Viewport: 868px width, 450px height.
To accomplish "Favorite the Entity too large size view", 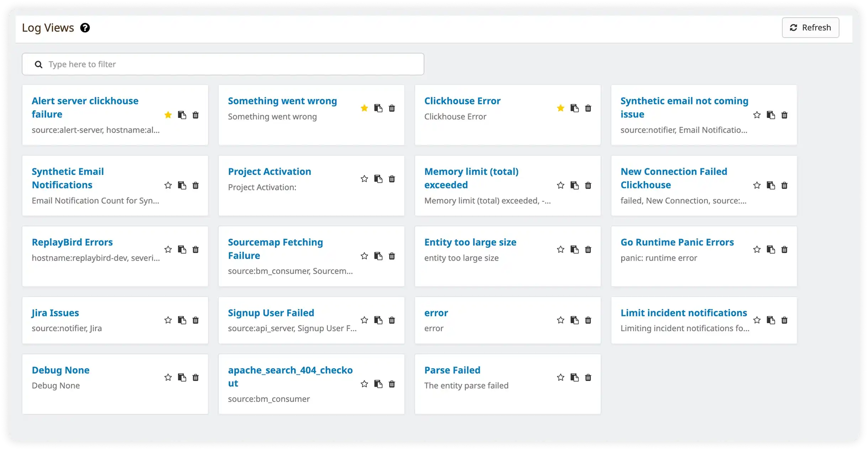I will click(x=560, y=250).
